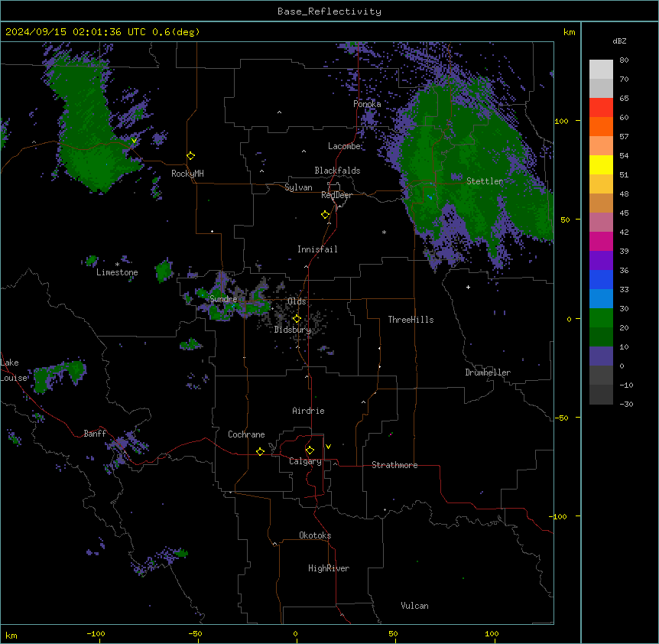Screen dimensions: 659x644
Task: Click the asterisk marker above Limestone label
Action: tap(117, 265)
